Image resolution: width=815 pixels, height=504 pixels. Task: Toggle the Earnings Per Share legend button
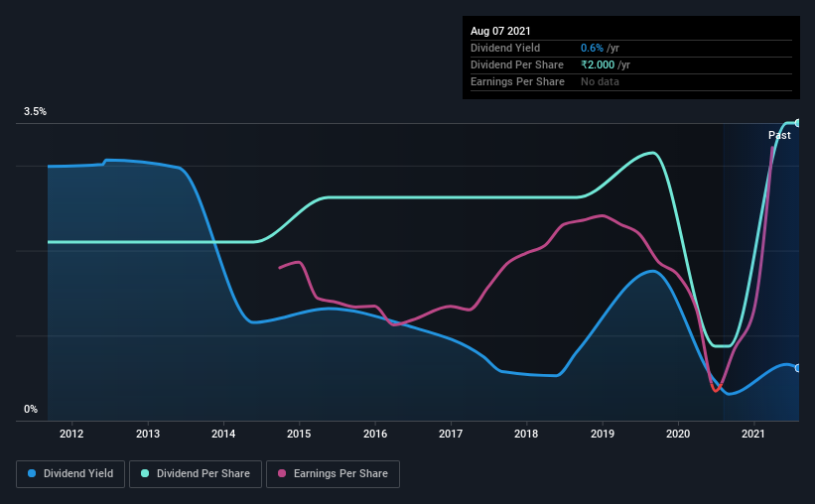pyautogui.click(x=333, y=474)
